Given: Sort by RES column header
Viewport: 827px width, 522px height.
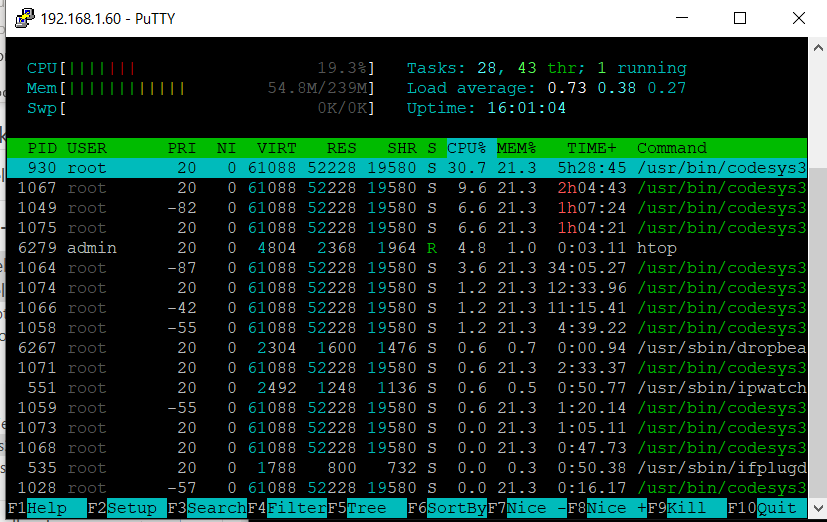Looking at the screenshot, I should point(341,148).
